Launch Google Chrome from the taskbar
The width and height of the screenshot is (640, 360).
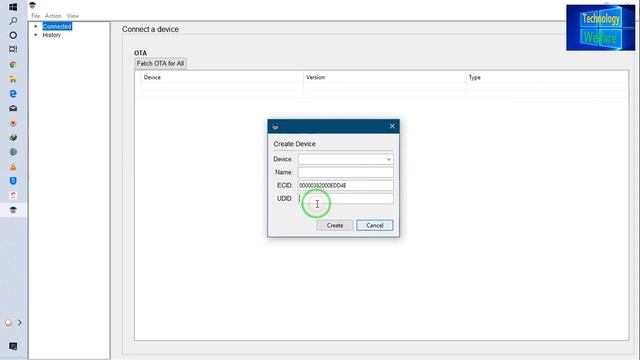coord(13,64)
